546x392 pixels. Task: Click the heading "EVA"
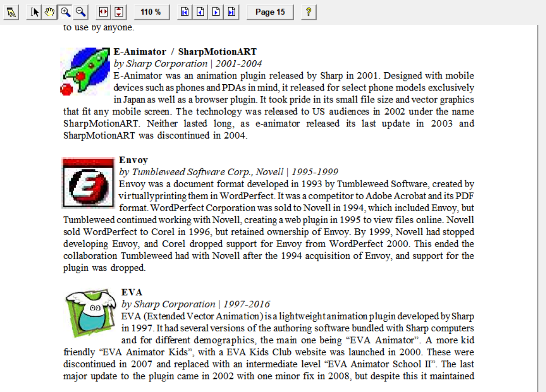(132, 292)
